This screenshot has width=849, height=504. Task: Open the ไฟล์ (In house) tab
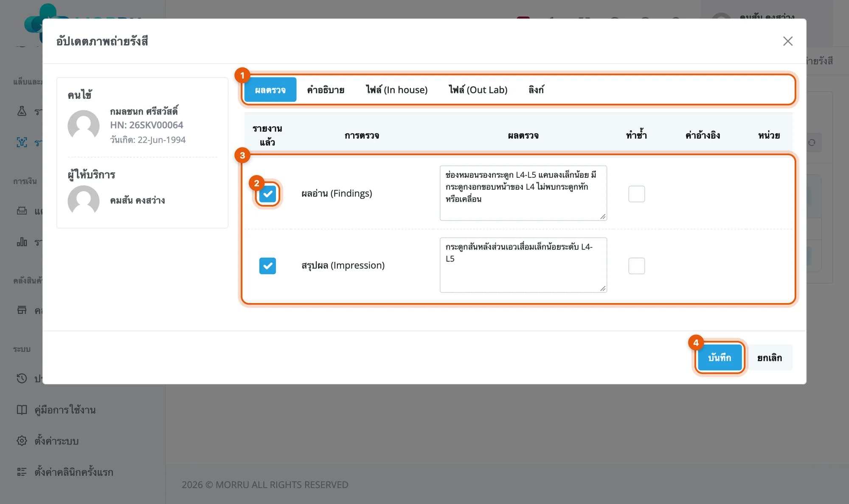[x=397, y=90]
